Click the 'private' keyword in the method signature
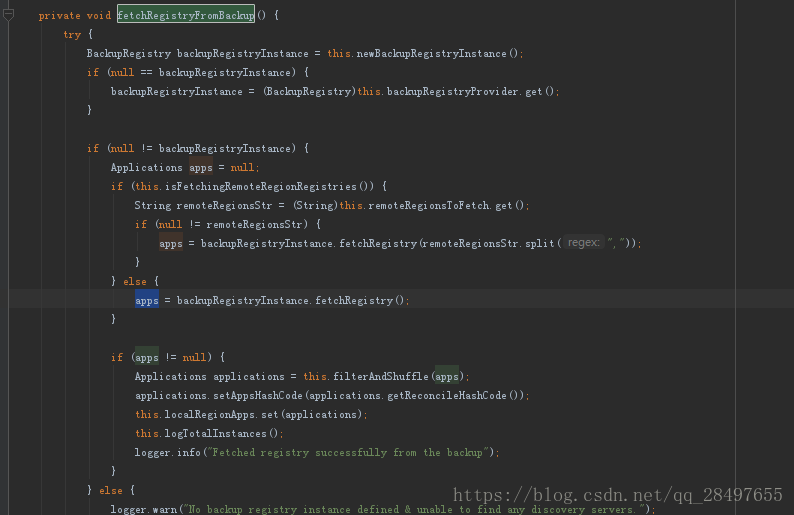Image resolution: width=794 pixels, height=515 pixels. pos(59,15)
